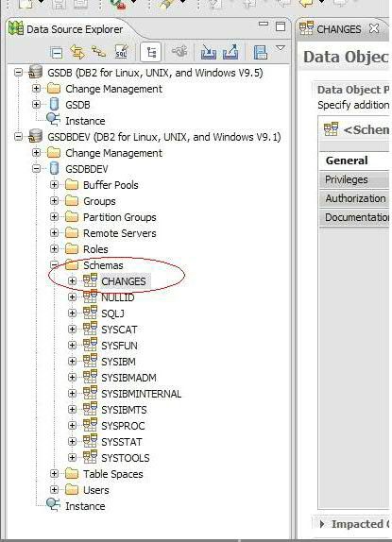Screen dimensions: 392x542
Task: Click the NULLID schema icon
Action: click(x=90, y=296)
